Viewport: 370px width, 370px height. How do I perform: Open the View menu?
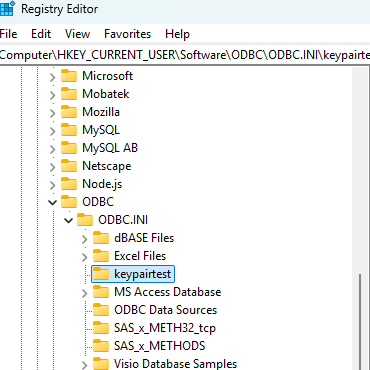77,34
